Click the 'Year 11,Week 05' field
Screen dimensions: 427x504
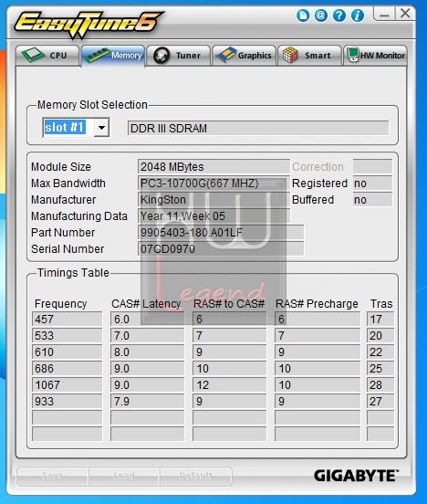tap(213, 216)
